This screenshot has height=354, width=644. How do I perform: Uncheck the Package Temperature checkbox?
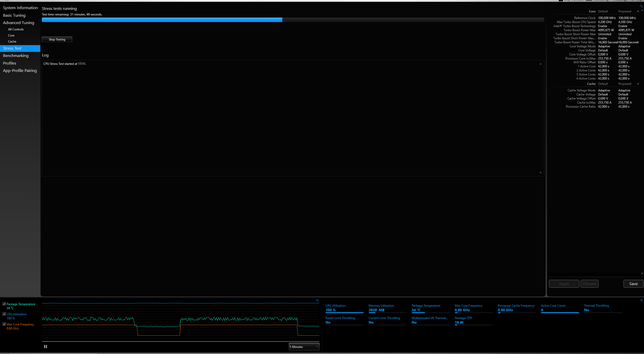pos(4,304)
